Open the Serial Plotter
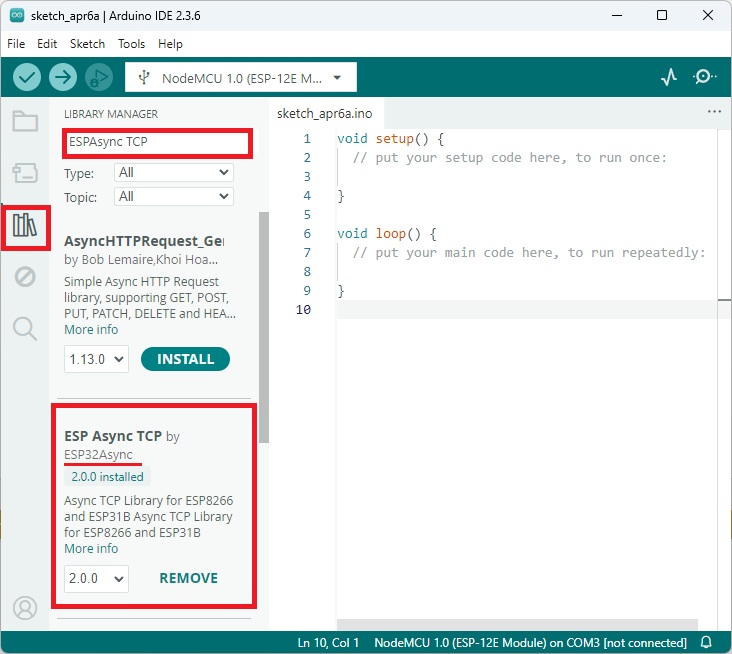This screenshot has width=732, height=654. [669, 77]
